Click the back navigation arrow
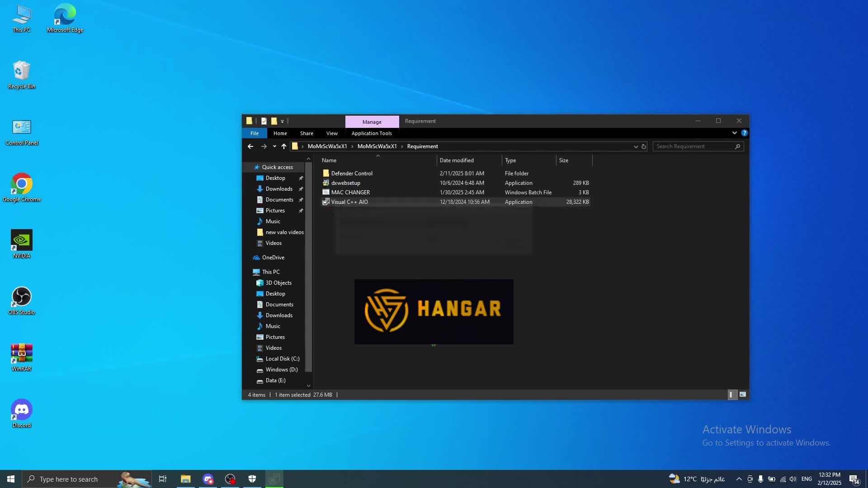 [250, 146]
